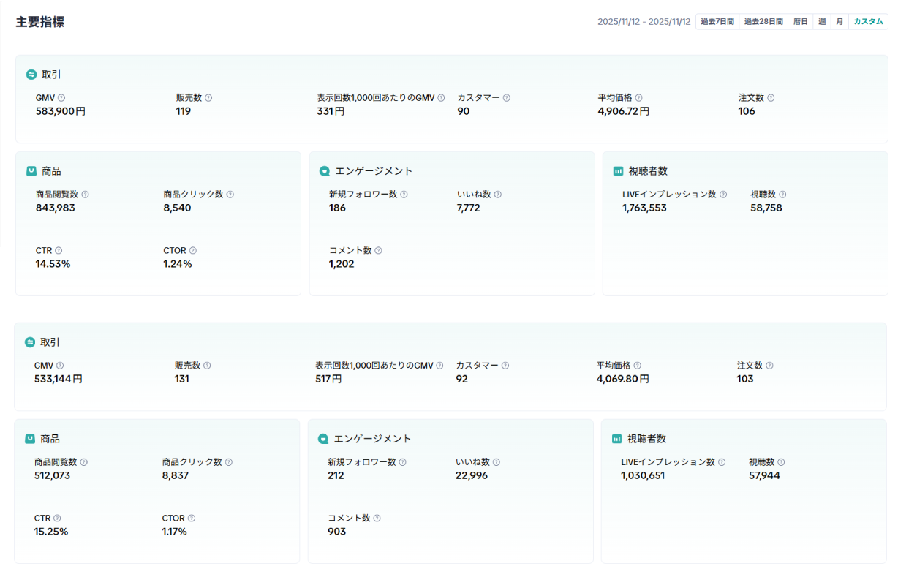Click help icon beside CTOR above 1.17%
The image size is (898, 588).
191,519
